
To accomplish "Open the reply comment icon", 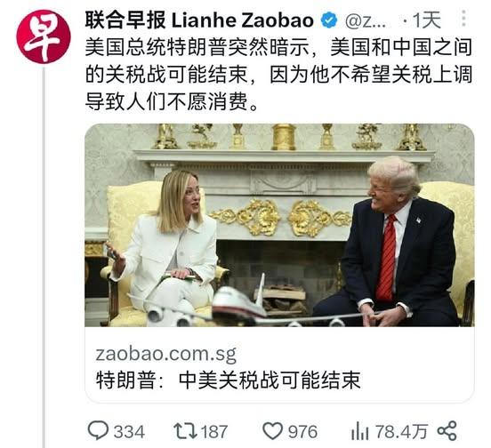I will 98,430.
